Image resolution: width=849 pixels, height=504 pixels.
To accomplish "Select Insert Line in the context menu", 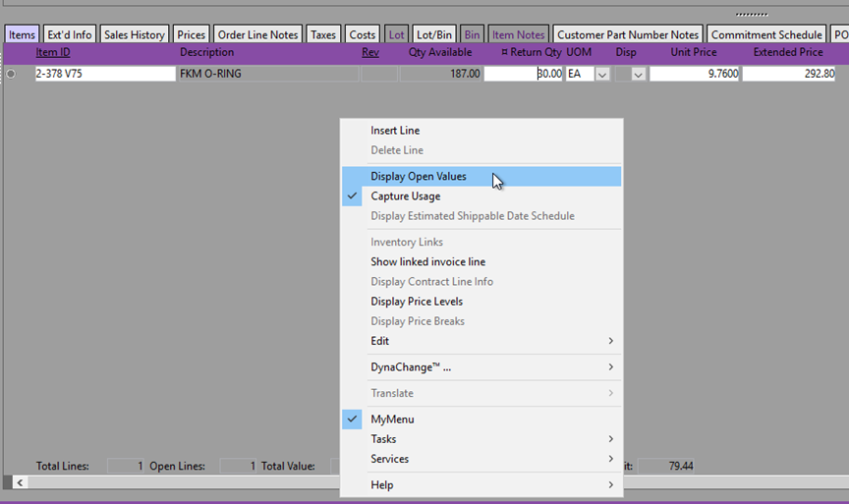I will click(395, 131).
